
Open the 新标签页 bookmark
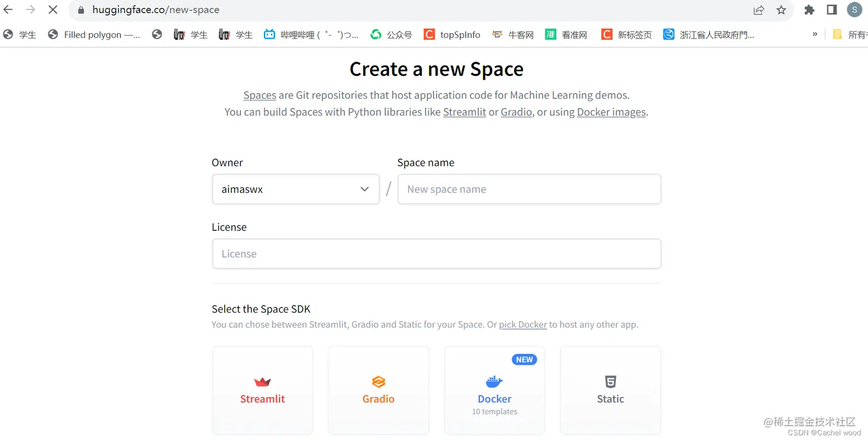click(x=627, y=34)
